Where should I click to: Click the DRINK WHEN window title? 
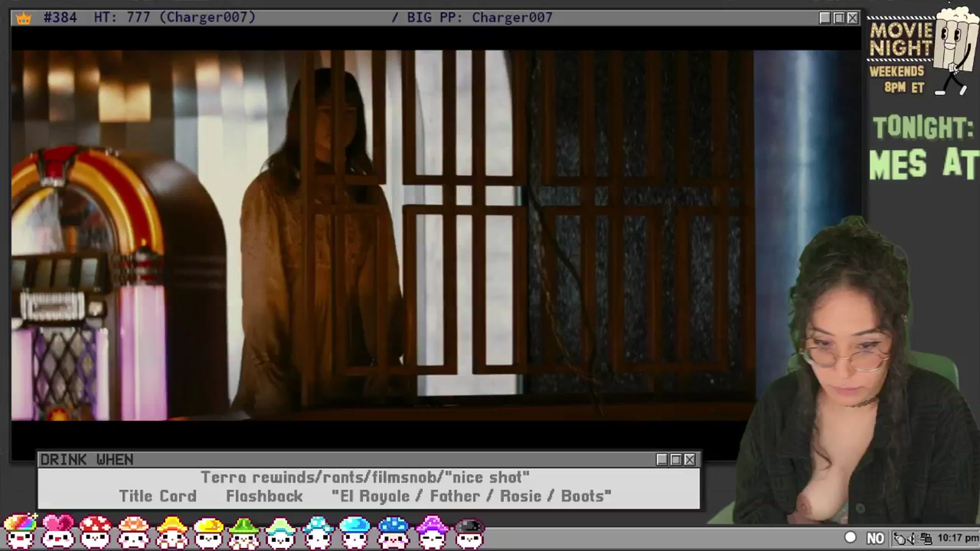[87, 460]
